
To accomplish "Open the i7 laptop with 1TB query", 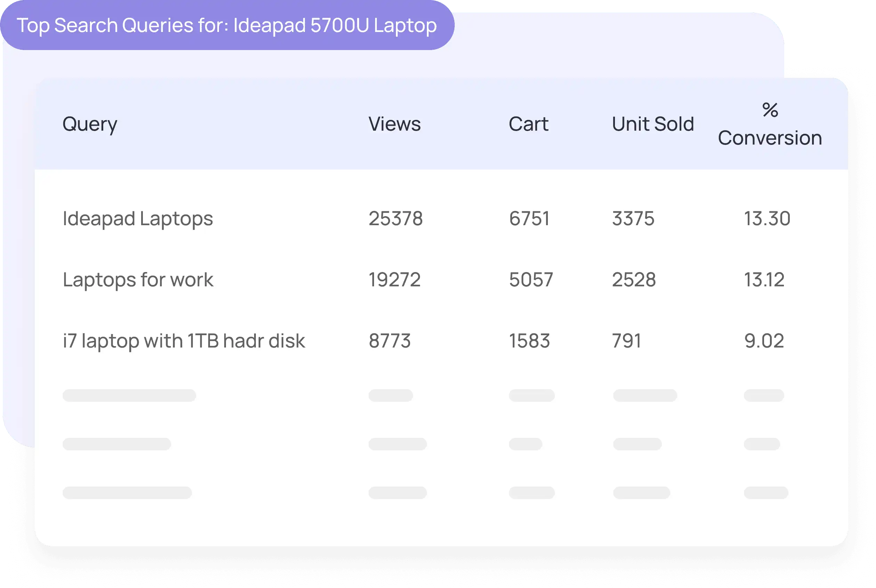I will click(184, 341).
